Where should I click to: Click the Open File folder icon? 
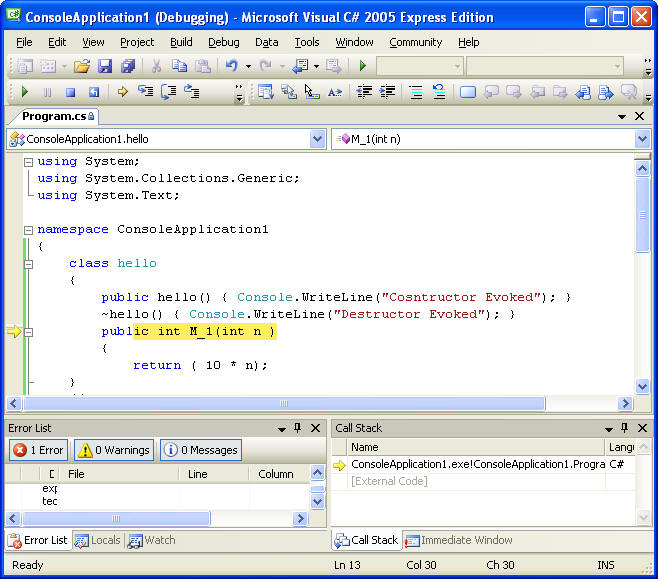tap(82, 66)
